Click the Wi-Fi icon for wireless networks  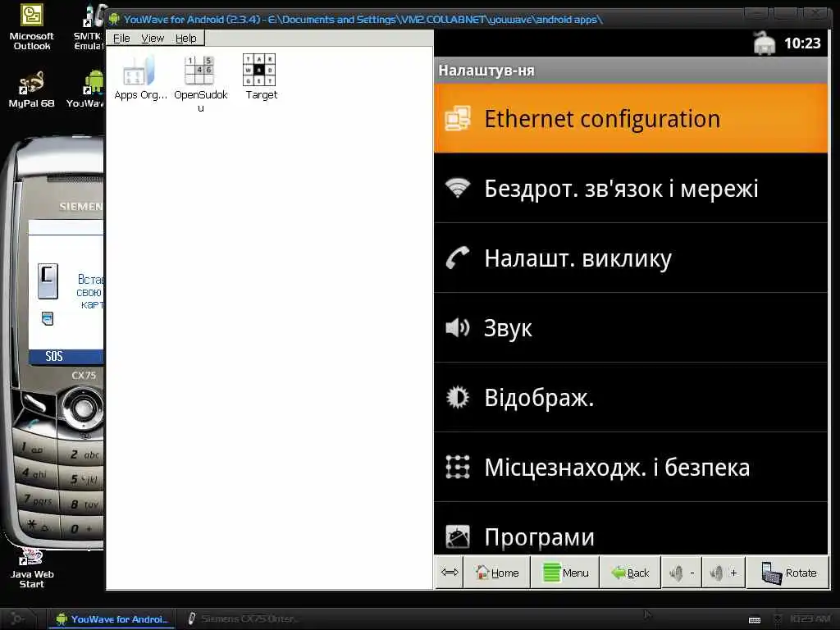(458, 188)
